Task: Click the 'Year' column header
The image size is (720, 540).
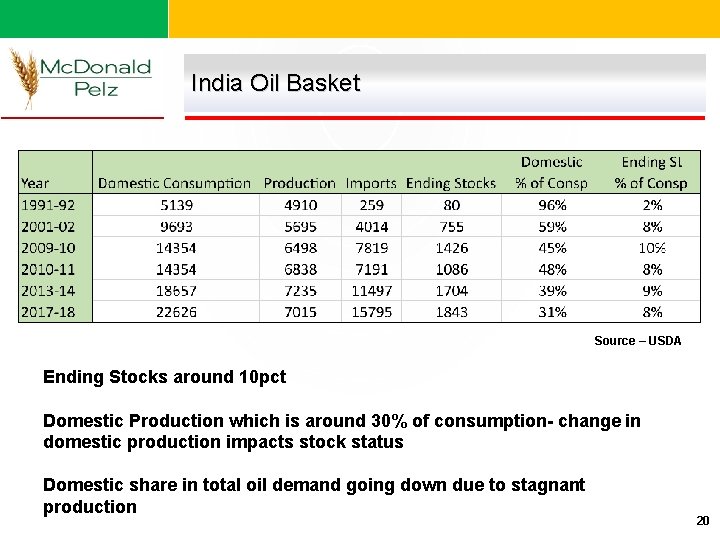Action: pyautogui.click(x=34, y=183)
